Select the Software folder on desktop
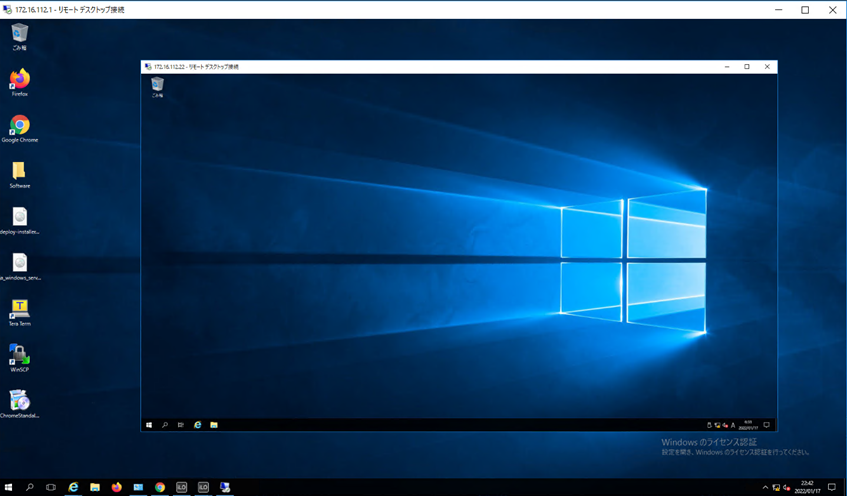 19,175
